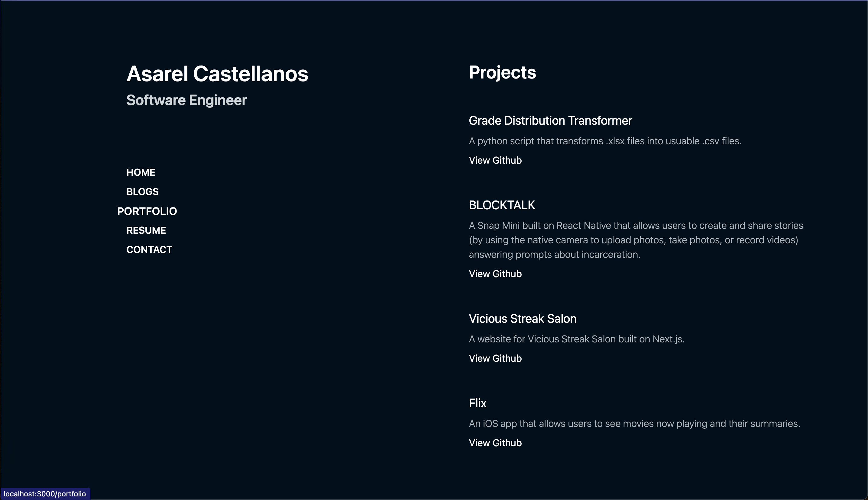Click the python script .xlsx description text

point(605,141)
